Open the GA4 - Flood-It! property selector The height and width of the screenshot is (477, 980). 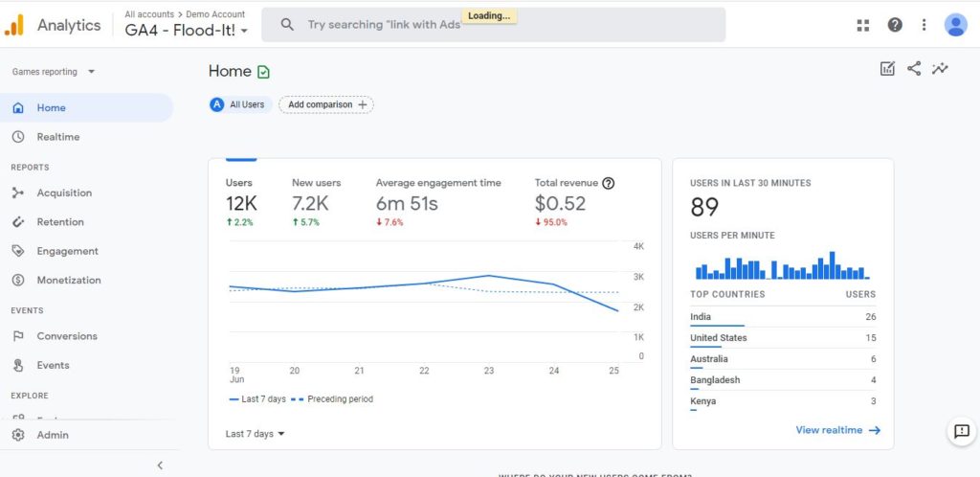click(x=187, y=30)
